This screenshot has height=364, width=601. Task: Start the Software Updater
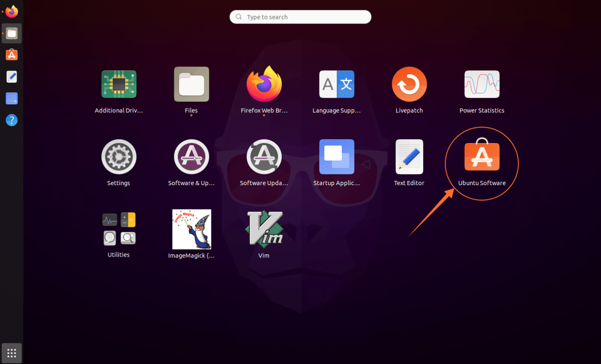click(264, 157)
